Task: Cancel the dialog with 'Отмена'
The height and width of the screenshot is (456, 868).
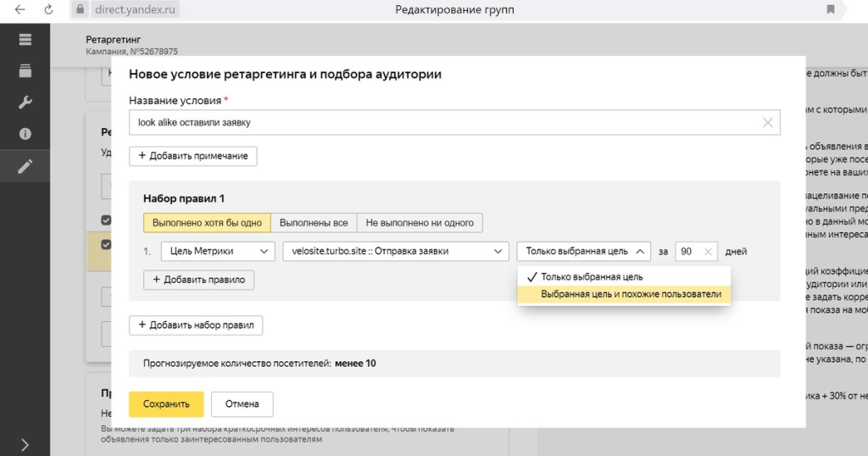Action: click(242, 404)
